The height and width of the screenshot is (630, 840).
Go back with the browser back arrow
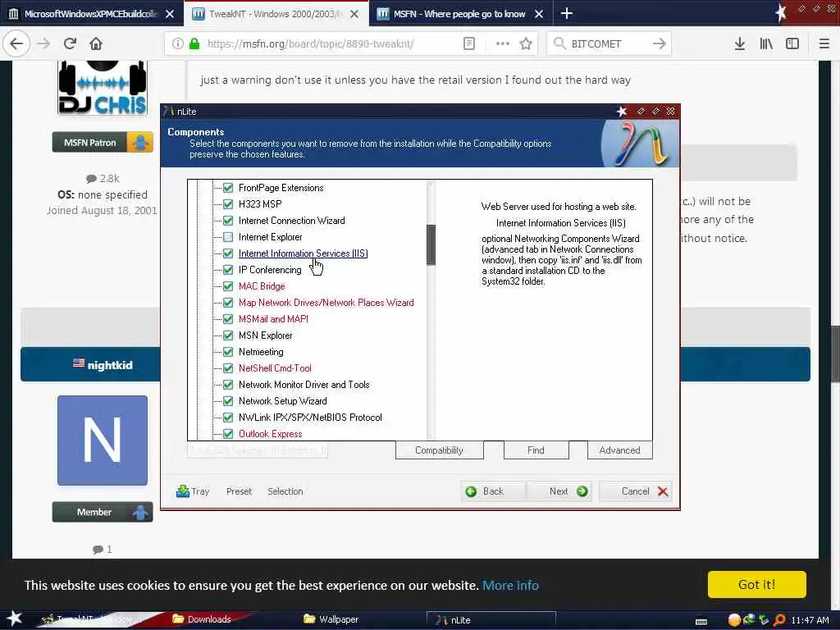point(16,43)
